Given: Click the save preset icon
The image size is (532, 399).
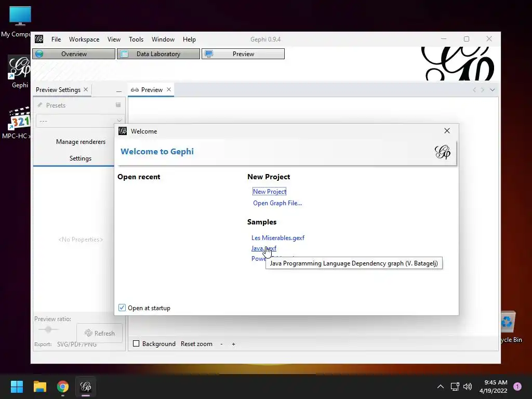Looking at the screenshot, I should click(118, 105).
